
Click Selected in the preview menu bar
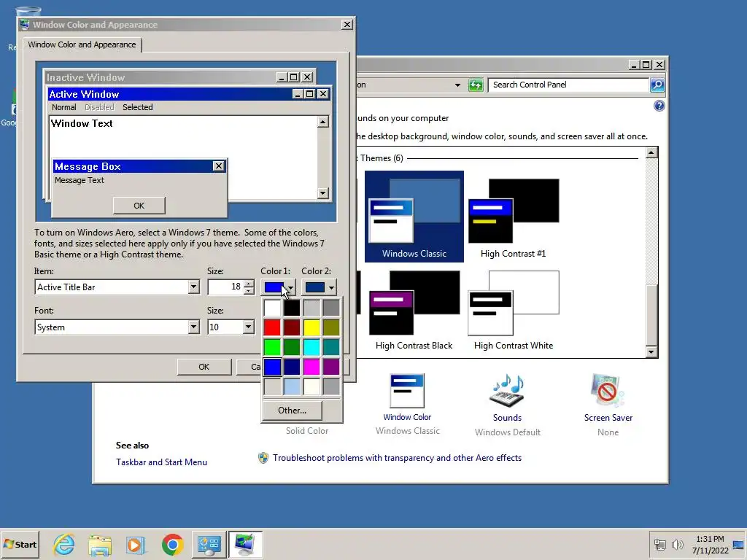point(138,107)
